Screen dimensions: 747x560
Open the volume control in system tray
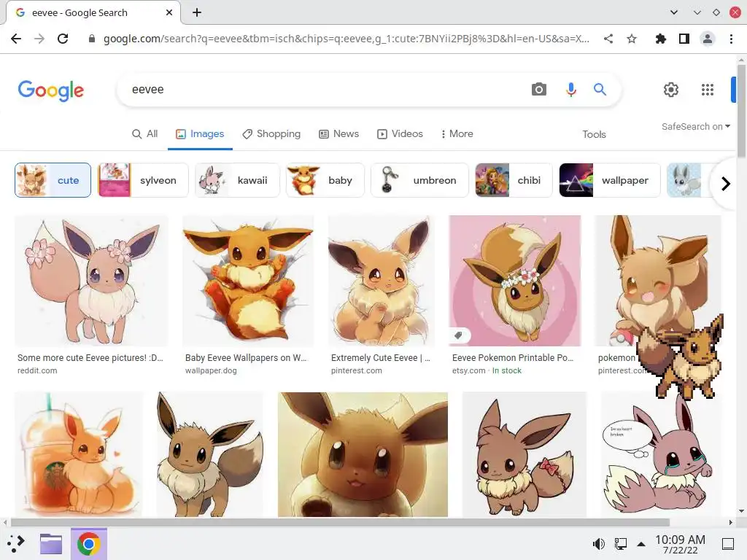(598, 544)
